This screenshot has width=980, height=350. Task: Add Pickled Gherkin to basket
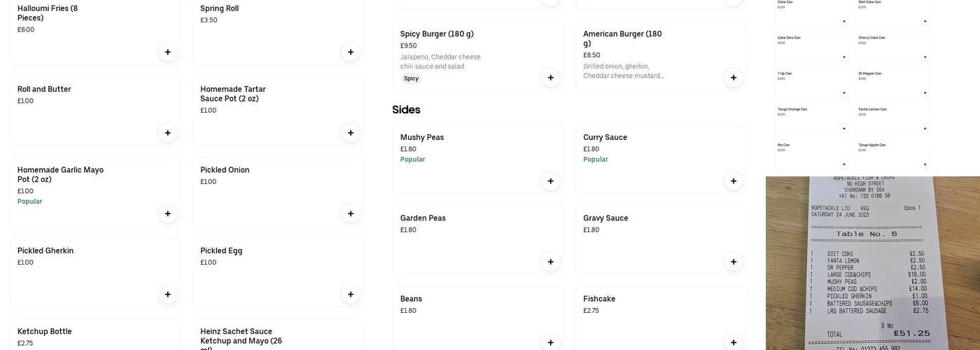[167, 295]
